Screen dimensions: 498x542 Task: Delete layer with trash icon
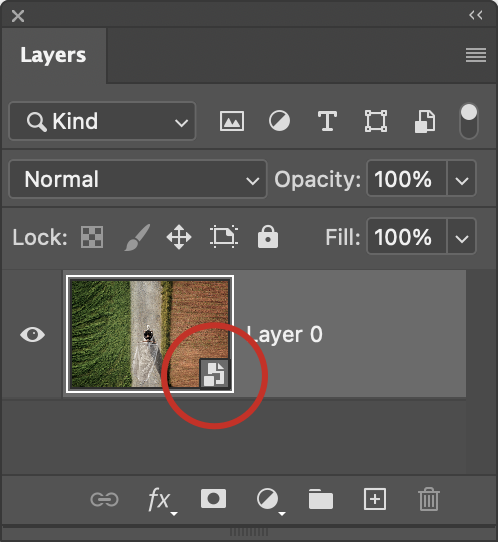(x=429, y=499)
